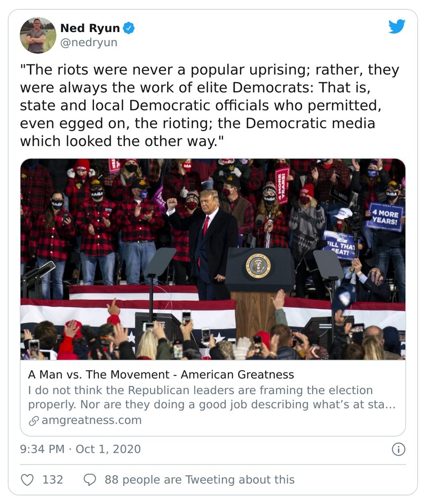This screenshot has width=427, height=504.
Task: Click the @nedryun handle
Action: tap(89, 42)
